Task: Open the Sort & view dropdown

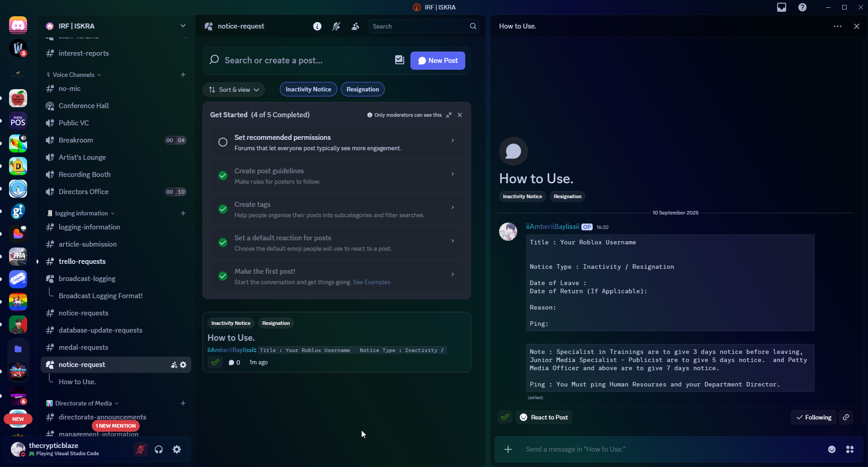Action: tap(234, 90)
